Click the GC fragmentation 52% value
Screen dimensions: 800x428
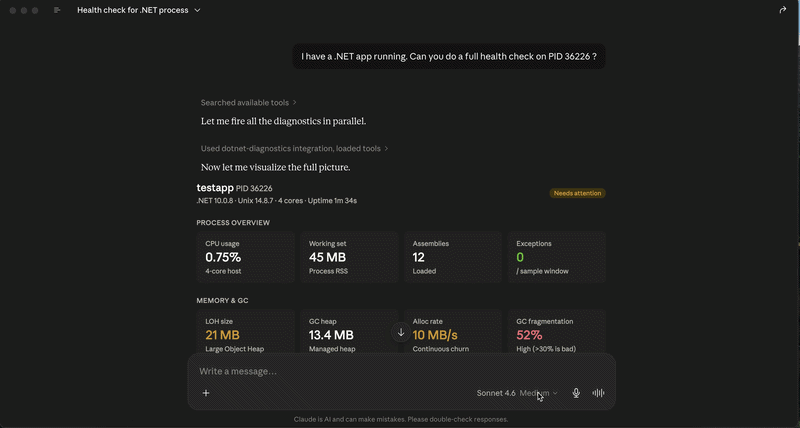[x=529, y=335]
